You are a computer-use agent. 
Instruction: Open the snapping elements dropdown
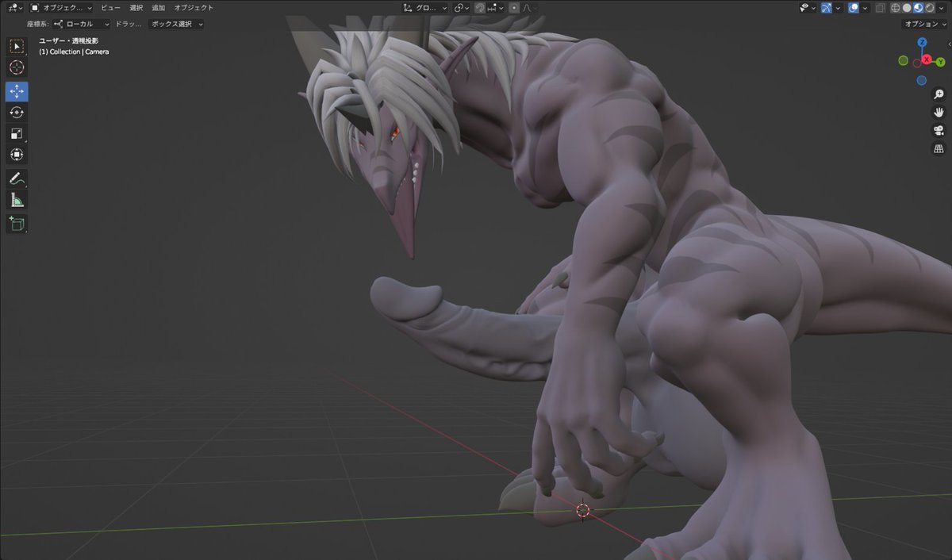tap(496, 8)
